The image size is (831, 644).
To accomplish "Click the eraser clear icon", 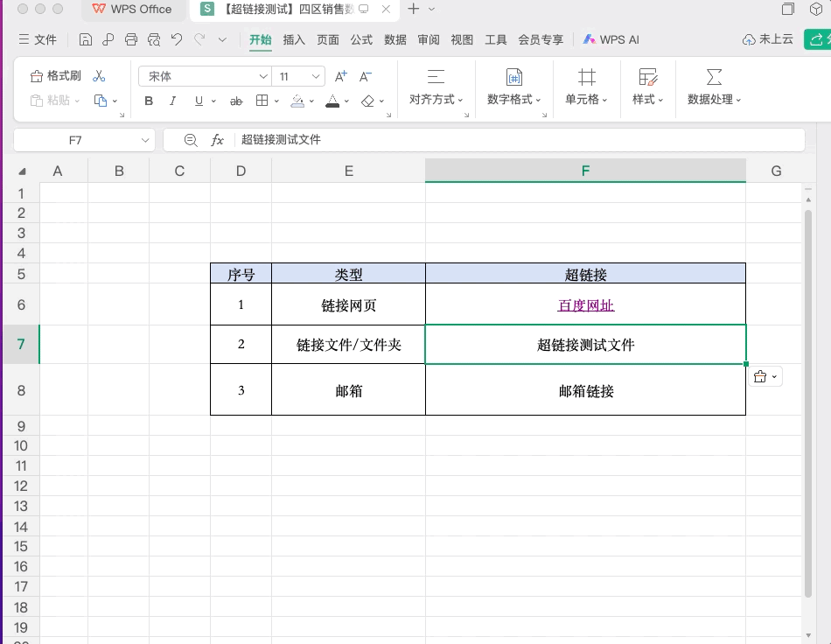I will point(367,101).
